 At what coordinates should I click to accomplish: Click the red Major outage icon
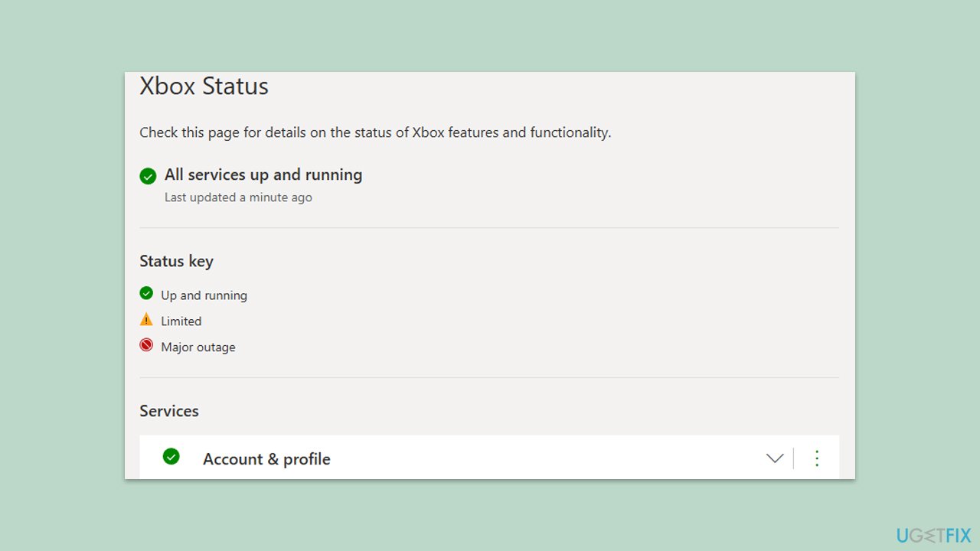(146, 345)
